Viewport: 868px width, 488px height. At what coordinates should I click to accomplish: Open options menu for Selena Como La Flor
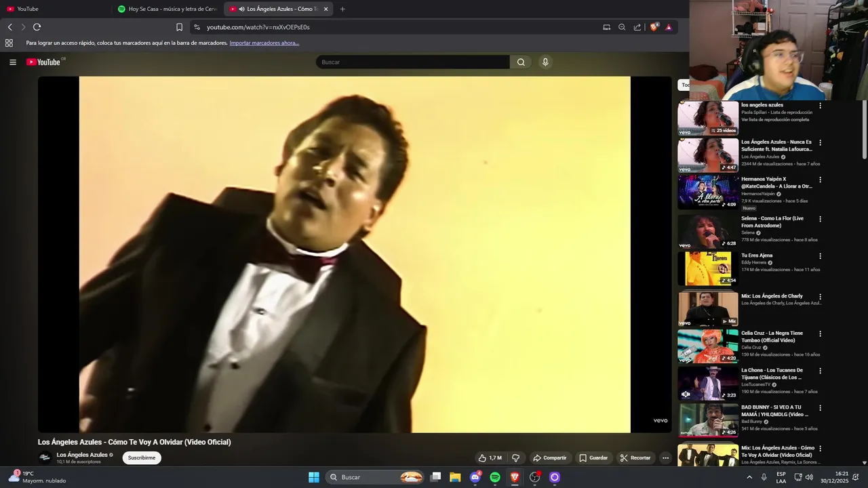pyautogui.click(x=820, y=220)
